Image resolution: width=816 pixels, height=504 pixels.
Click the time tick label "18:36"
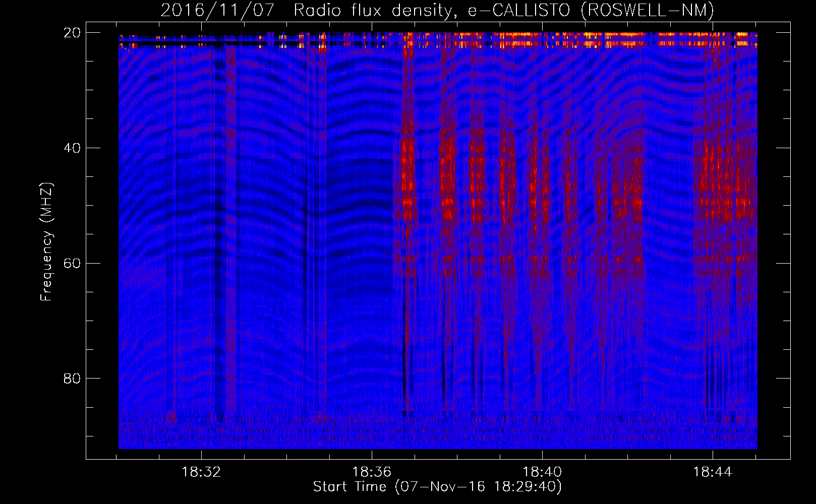372,472
